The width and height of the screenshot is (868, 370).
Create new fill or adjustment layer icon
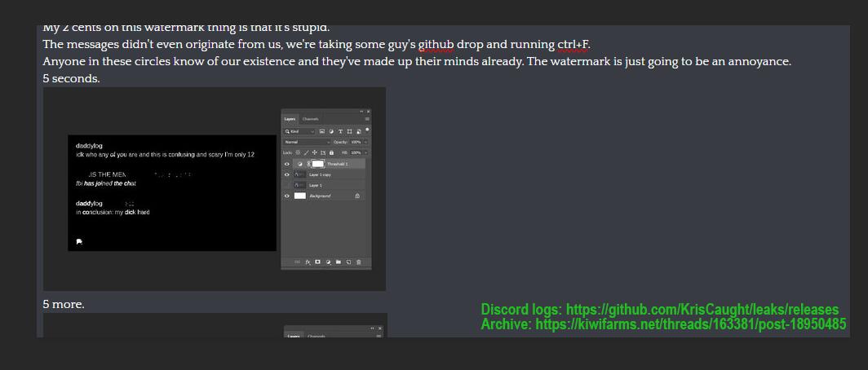(328, 262)
